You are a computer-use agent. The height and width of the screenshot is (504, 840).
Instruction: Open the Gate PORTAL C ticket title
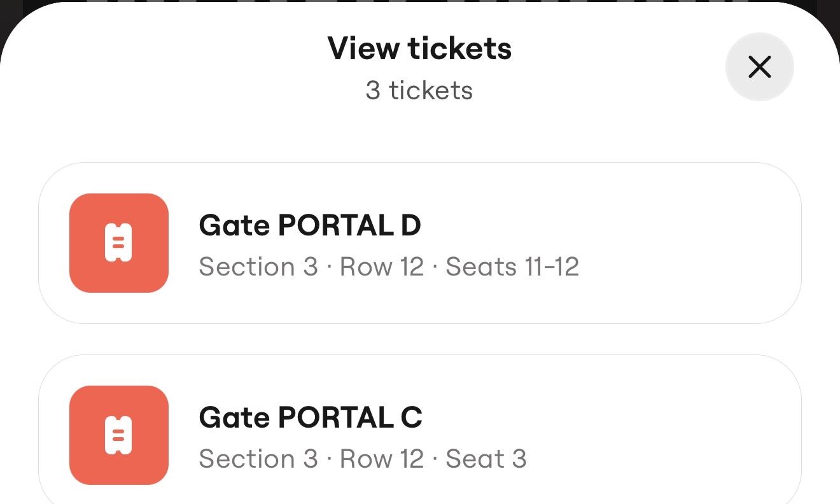point(311,418)
